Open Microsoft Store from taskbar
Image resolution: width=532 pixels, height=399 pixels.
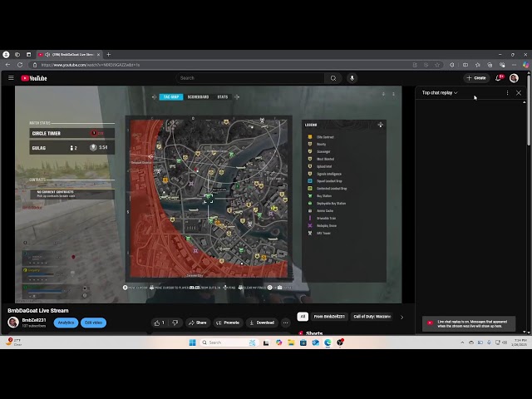coord(303,342)
